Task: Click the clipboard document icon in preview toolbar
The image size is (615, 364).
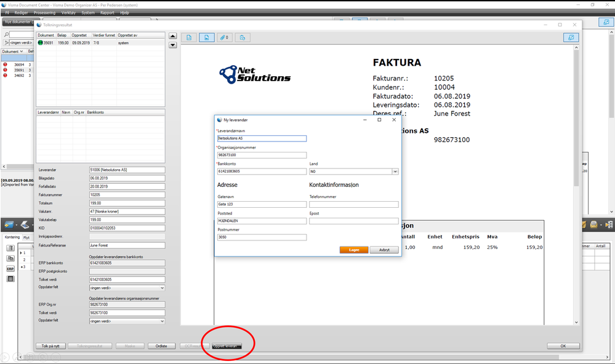Action: pos(243,38)
